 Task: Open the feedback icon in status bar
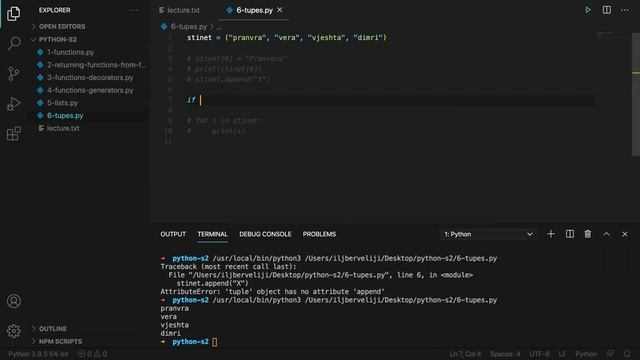(610, 354)
